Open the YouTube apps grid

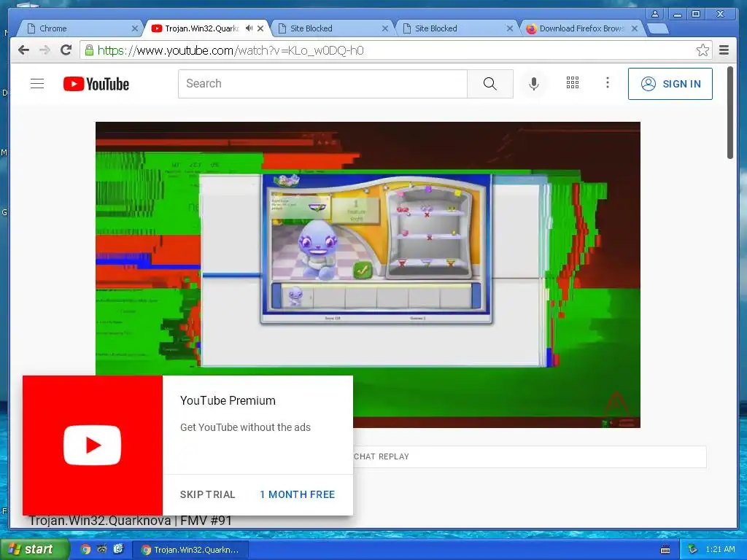[x=573, y=83]
